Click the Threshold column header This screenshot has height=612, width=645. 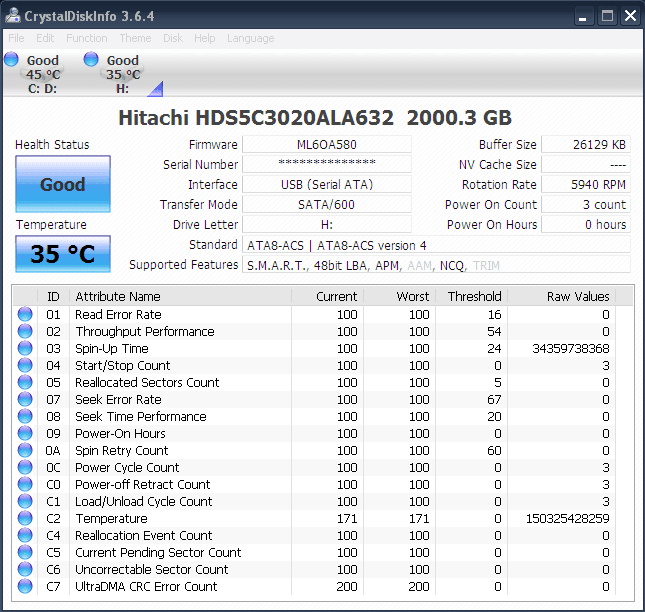pyautogui.click(x=471, y=296)
